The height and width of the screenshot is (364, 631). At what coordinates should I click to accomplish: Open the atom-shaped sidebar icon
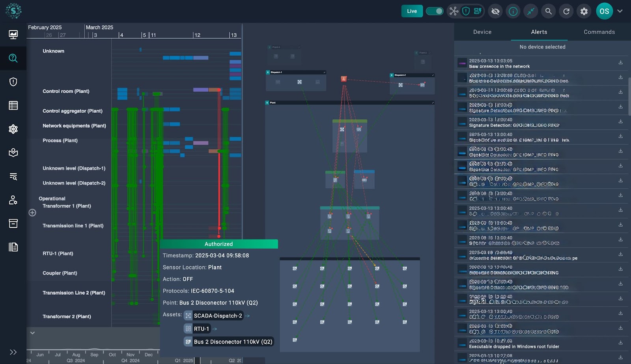click(13, 129)
